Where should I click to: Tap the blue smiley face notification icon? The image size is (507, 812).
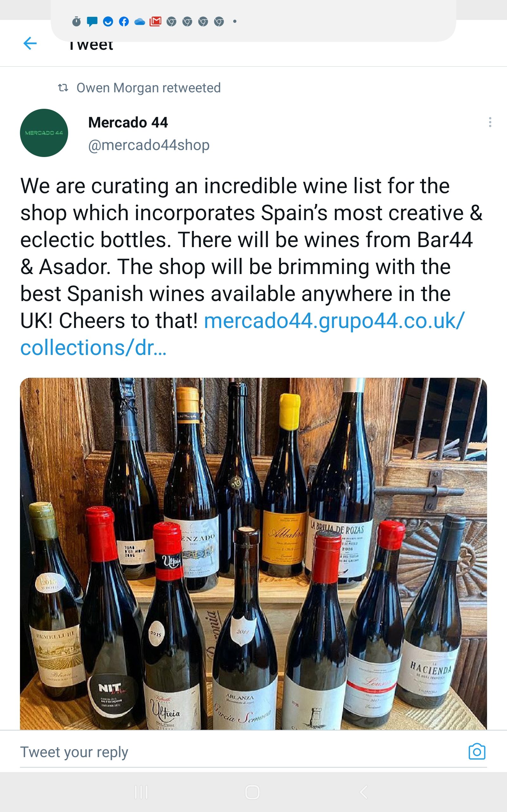[108, 22]
